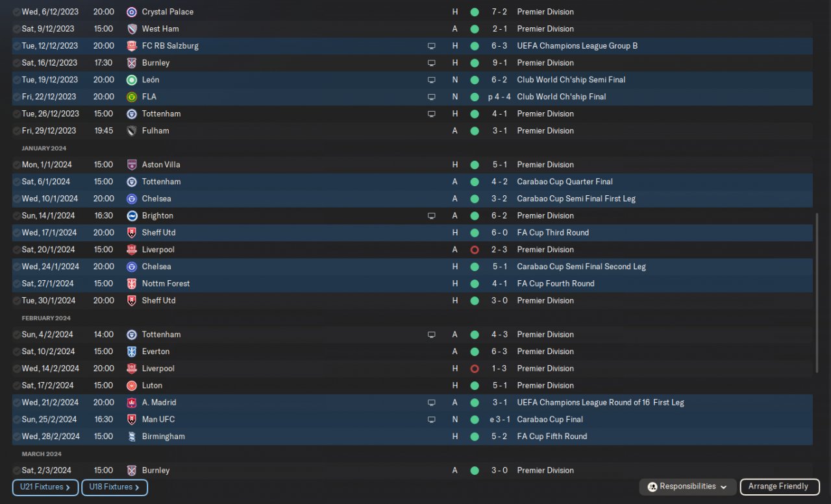The image size is (831, 504).
Task: Click the TV icon on the Man UFC final row
Action: (x=431, y=420)
